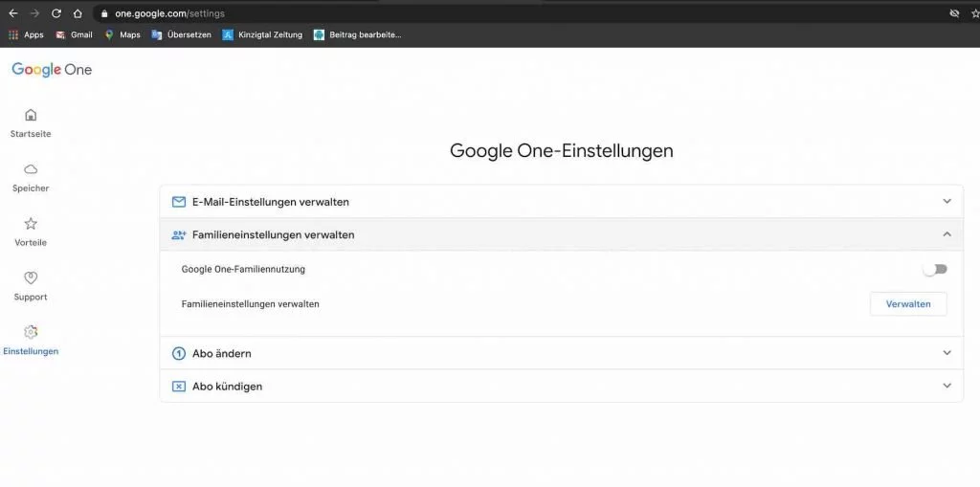
Task: Click the crossed-out eye icon in address bar
Action: coord(954,13)
